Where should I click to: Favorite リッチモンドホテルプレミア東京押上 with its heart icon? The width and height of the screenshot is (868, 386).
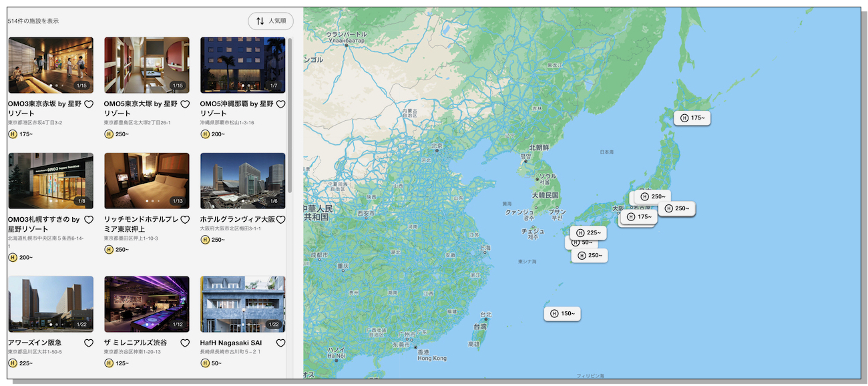click(x=185, y=220)
